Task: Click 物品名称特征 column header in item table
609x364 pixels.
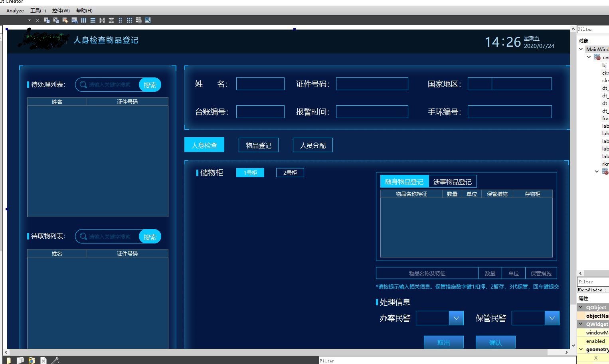Action: point(411,194)
